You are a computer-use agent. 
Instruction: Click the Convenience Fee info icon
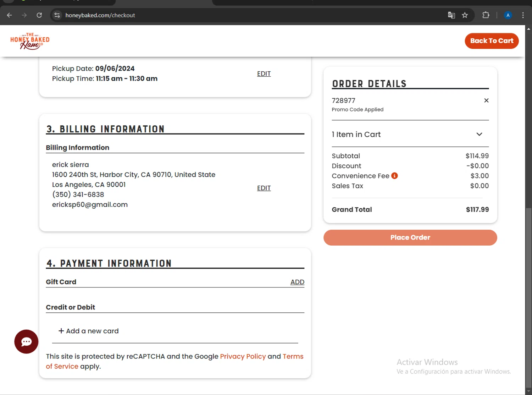[x=394, y=176]
